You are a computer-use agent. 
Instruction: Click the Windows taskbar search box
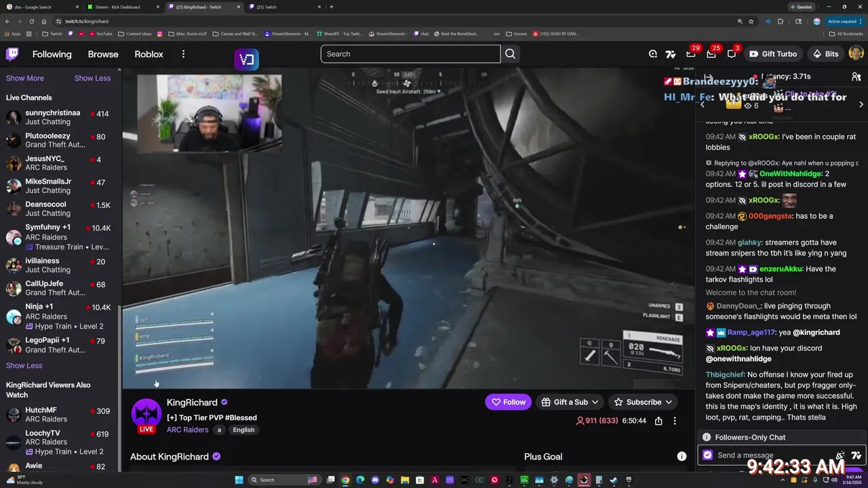pos(284,480)
